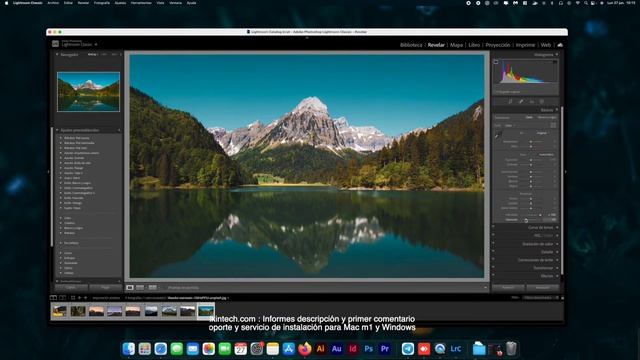This screenshot has width=640, height=360.
Task: Toggle the Gradación de color panel switch
Action: click(493, 244)
